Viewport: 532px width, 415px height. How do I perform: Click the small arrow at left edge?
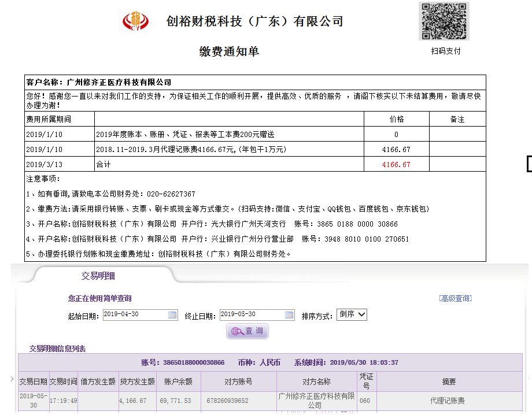pyautogui.click(x=12, y=379)
